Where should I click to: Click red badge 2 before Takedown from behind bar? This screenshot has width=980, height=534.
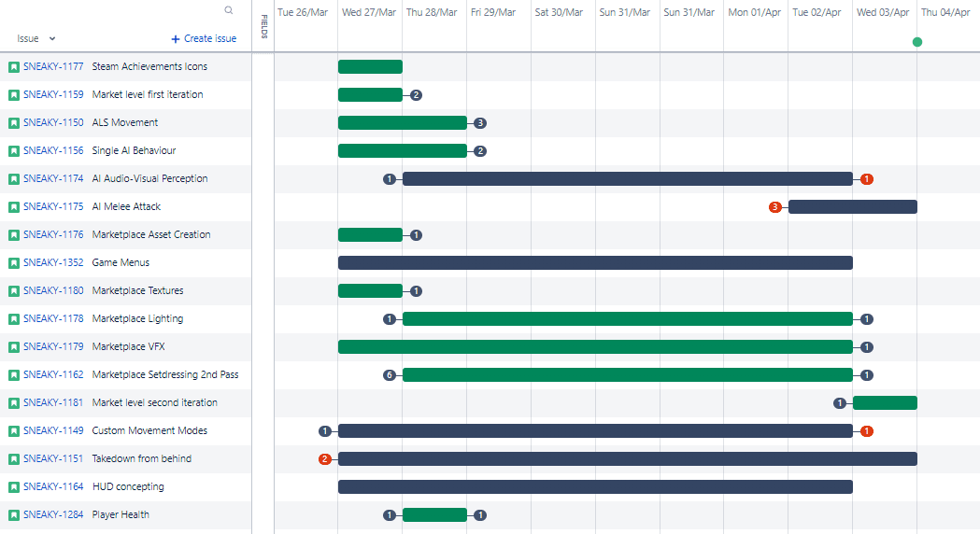tap(325, 459)
